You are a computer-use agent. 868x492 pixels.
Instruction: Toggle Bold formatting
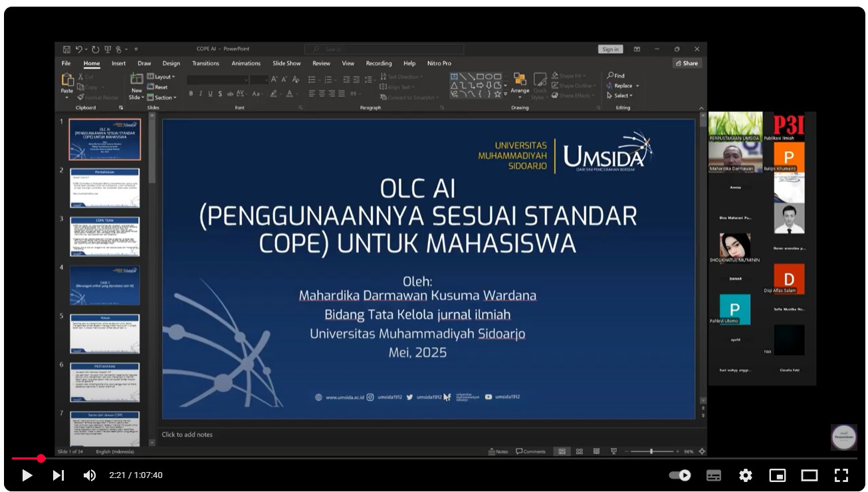pyautogui.click(x=191, y=94)
